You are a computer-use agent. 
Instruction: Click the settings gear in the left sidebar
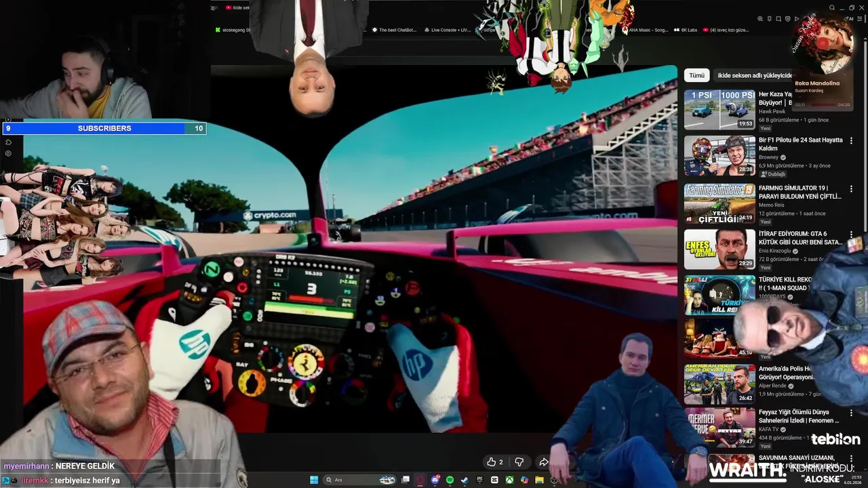pos(8,153)
